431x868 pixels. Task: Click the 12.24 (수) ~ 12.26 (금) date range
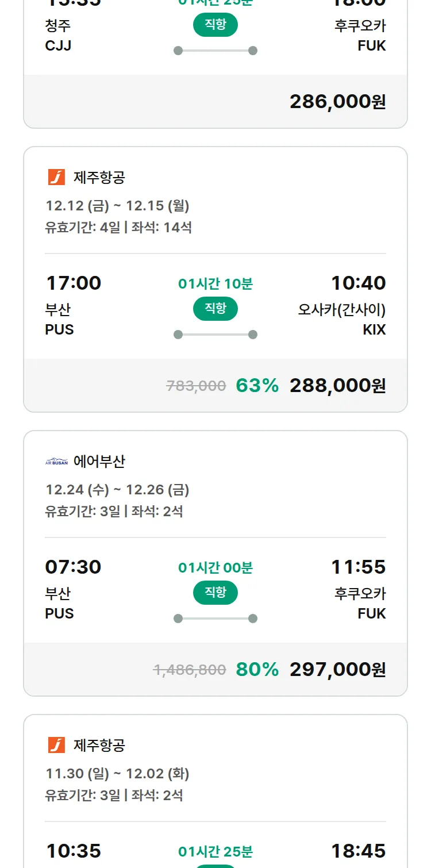pyautogui.click(x=117, y=490)
